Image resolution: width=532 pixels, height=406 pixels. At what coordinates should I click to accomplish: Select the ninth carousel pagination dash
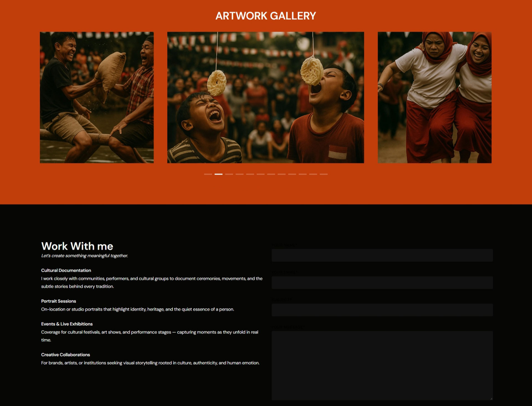point(292,174)
